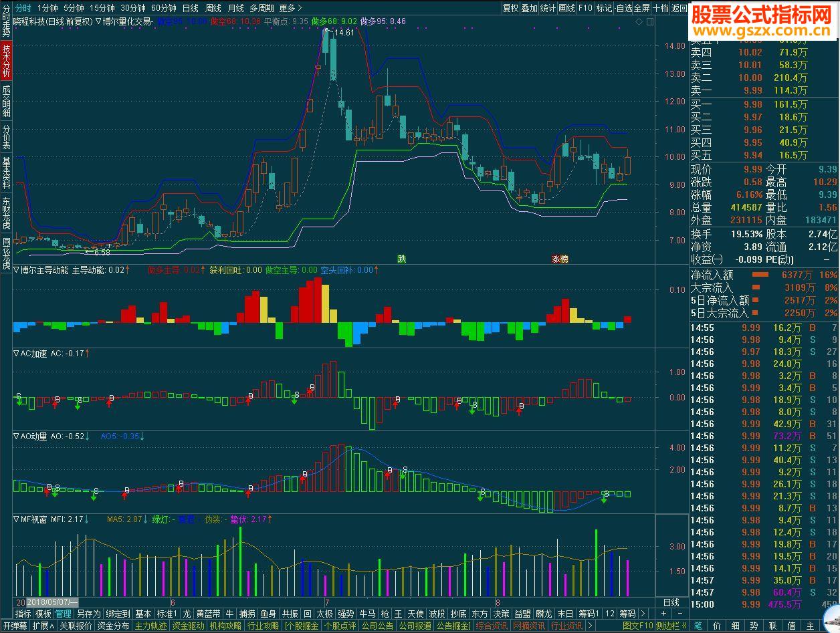Expand the 博尔量化交易 indicator dropdown triangle
The width and height of the screenshot is (840, 633).
click(x=99, y=21)
